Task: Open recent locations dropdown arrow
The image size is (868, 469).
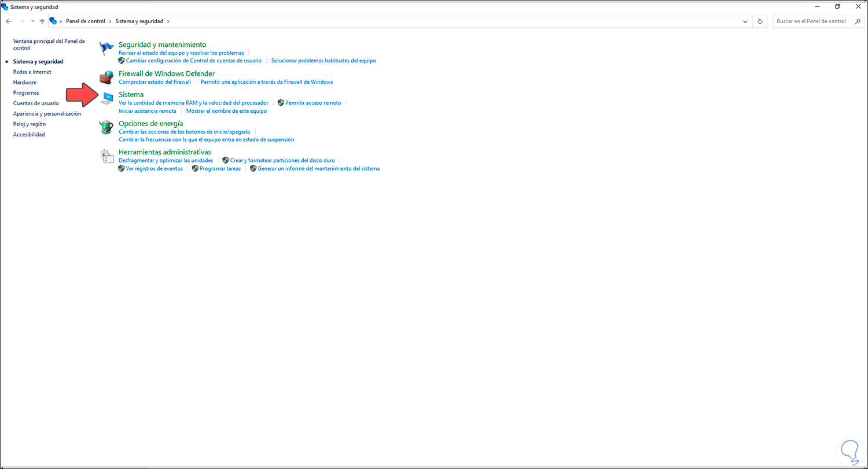Action: click(32, 21)
